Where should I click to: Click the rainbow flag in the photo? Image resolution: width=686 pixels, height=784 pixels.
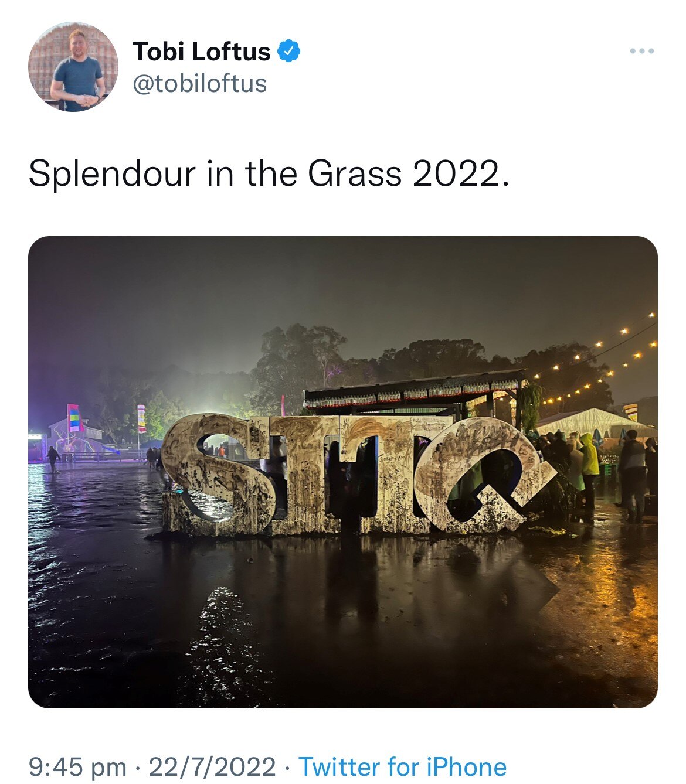[73, 418]
